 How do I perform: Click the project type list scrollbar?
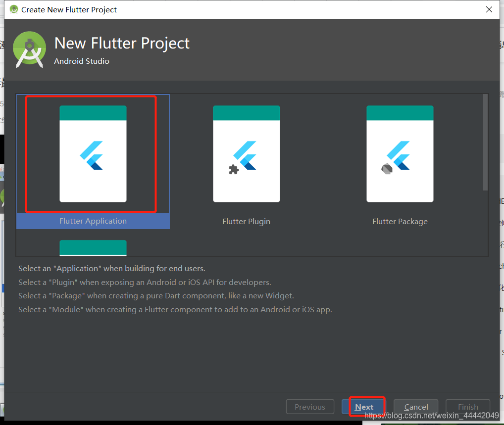(485, 142)
